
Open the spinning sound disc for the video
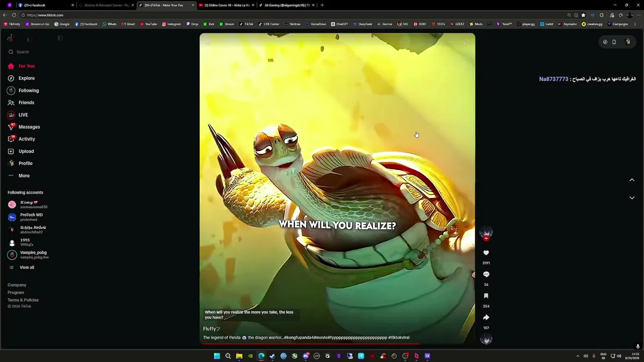486,339
